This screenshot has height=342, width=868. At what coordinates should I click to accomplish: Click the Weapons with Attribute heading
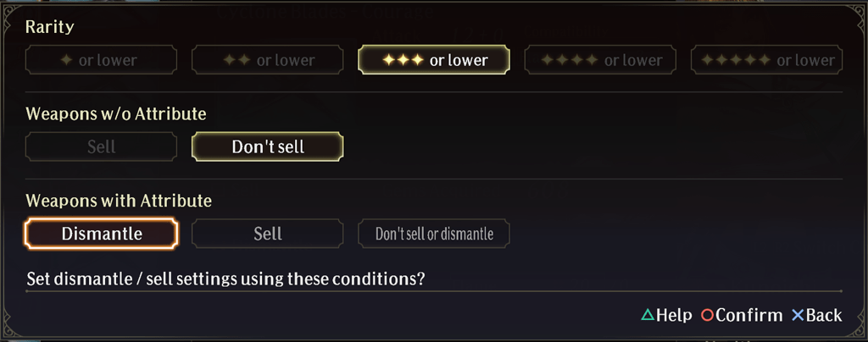point(119,201)
